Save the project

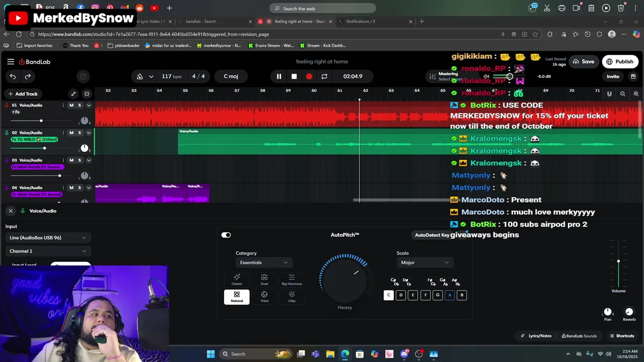click(x=584, y=62)
